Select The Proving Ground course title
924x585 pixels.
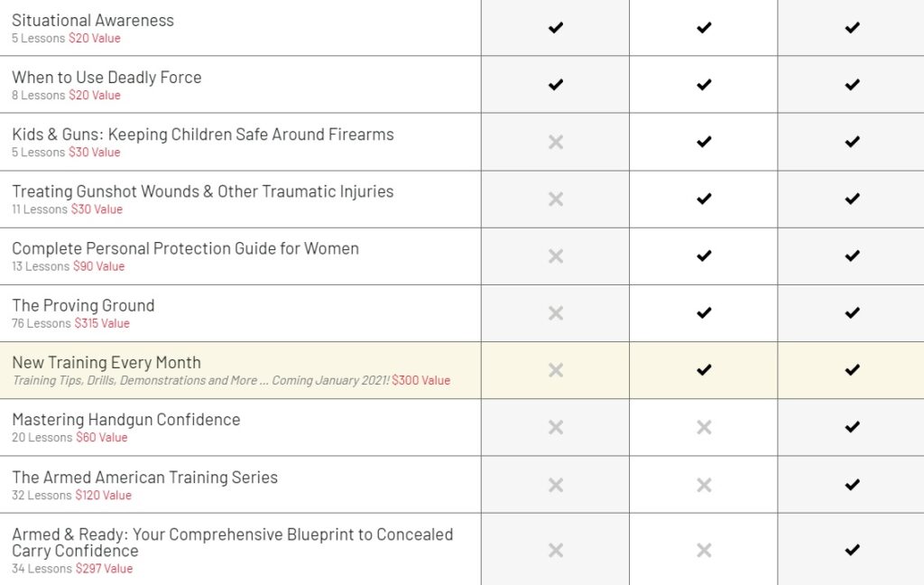coord(83,305)
